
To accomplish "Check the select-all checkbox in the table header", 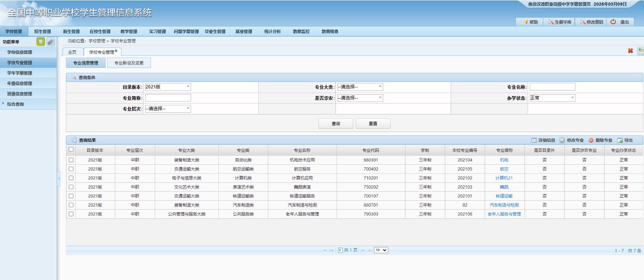I will click(x=71, y=149).
